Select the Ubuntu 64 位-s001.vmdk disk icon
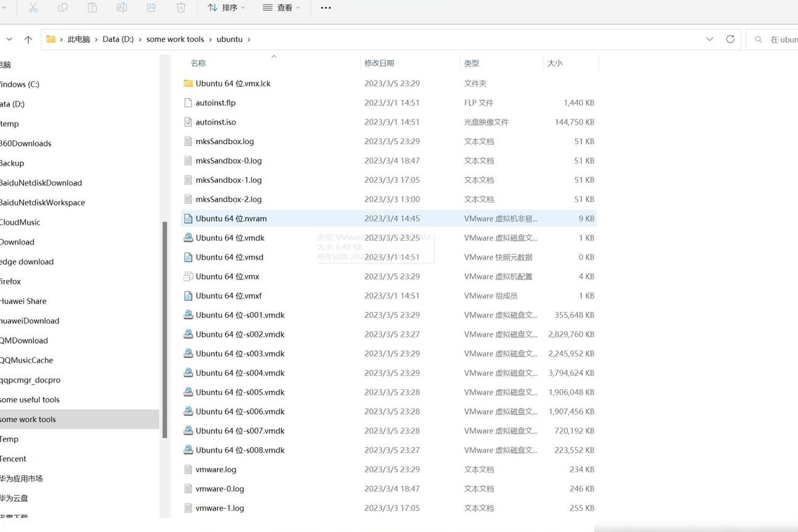This screenshot has width=798, height=532. pos(188,315)
